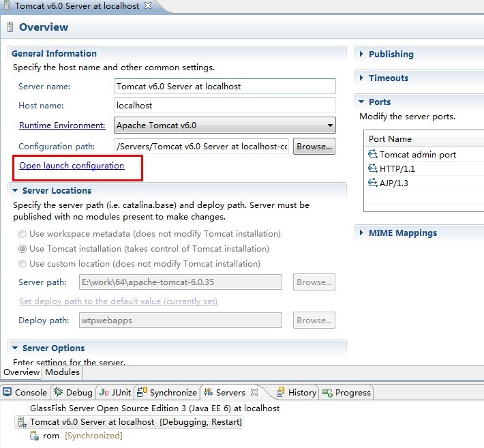This screenshot has width=484, height=448.
Task: Select Use workspace metadata radio button
Action: point(22,234)
